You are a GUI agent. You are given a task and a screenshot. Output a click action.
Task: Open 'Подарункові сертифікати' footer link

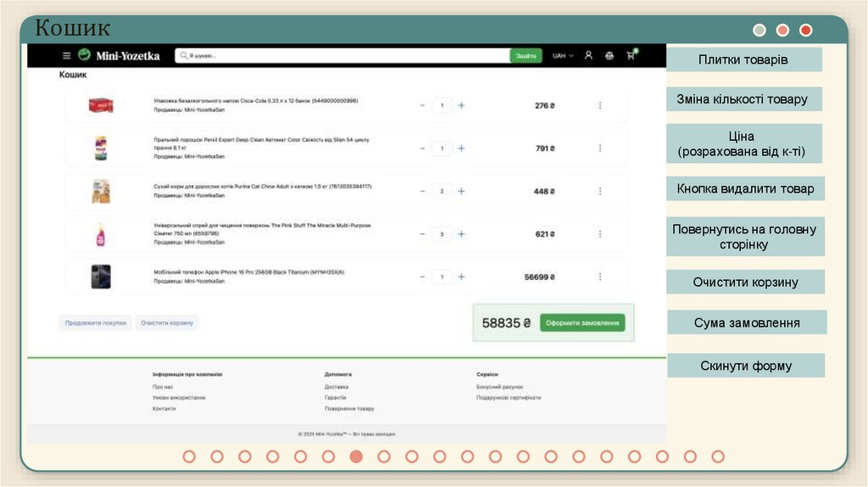pos(509,398)
